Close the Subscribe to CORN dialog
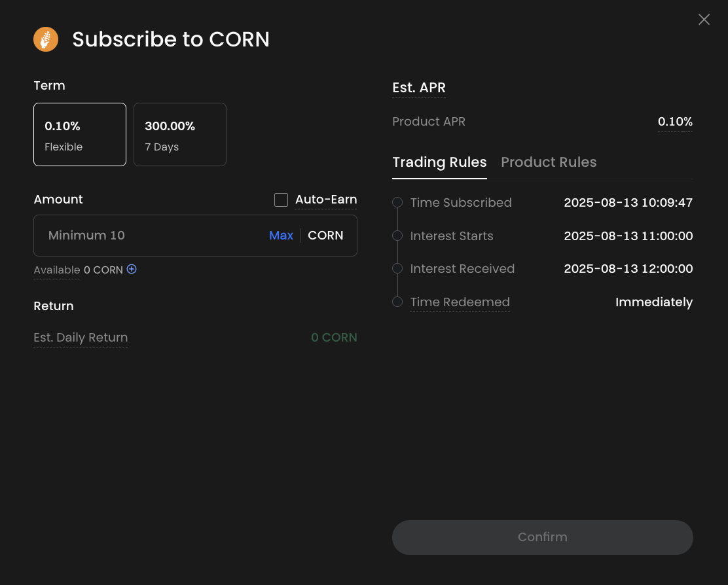Screen dimensions: 728x585 pos(704,20)
